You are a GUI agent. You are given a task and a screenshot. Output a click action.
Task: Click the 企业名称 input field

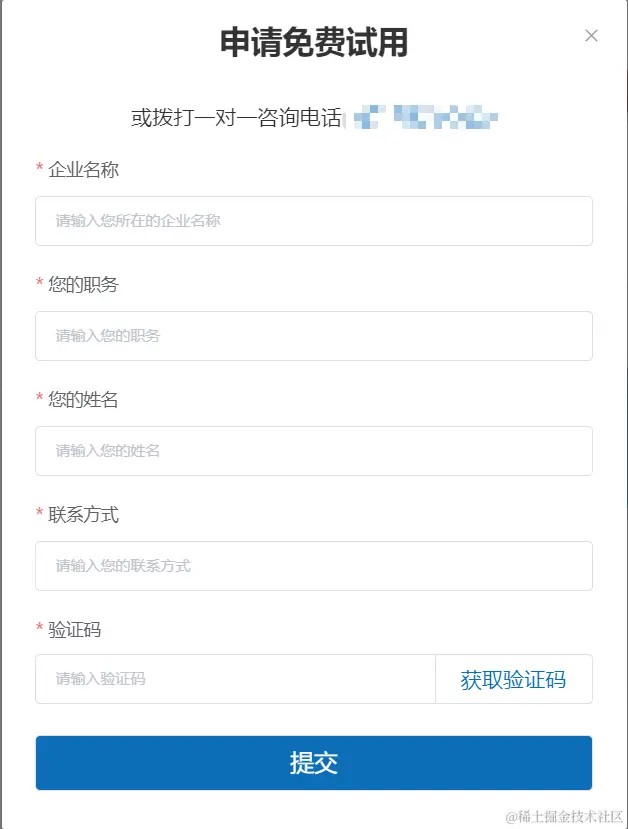click(314, 221)
